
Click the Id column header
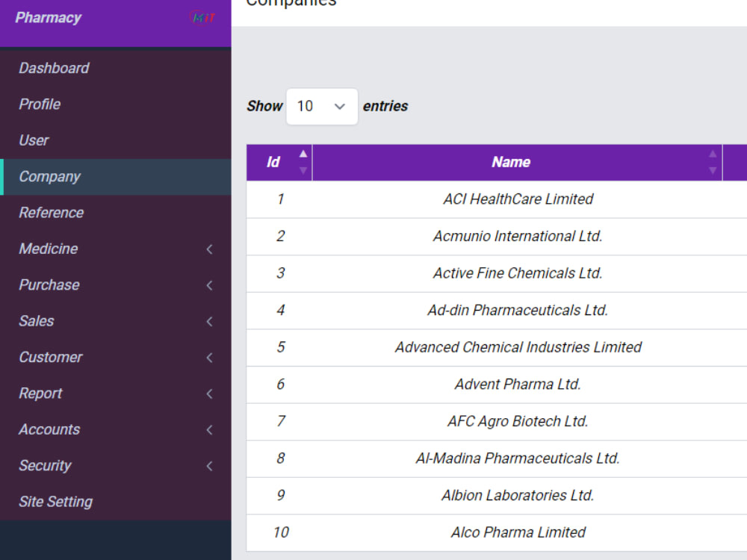click(279, 162)
